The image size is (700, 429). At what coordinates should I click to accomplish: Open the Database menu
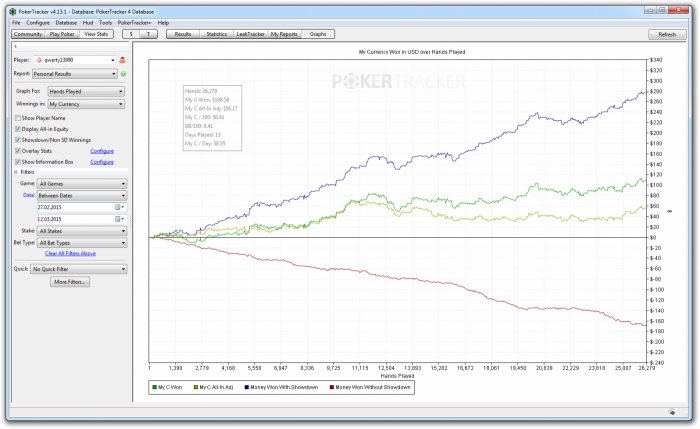tap(66, 23)
